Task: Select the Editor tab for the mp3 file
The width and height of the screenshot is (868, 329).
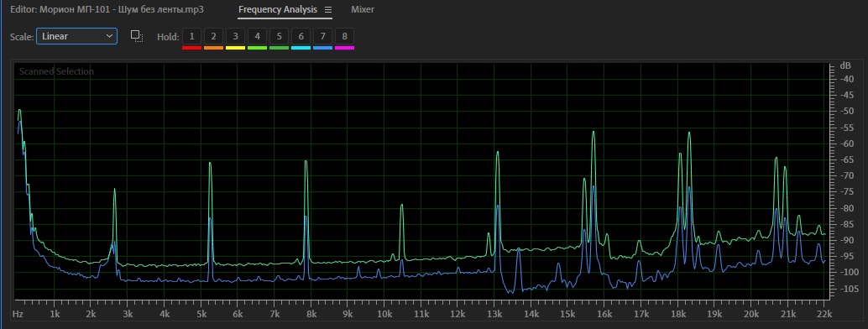Action: [107, 9]
